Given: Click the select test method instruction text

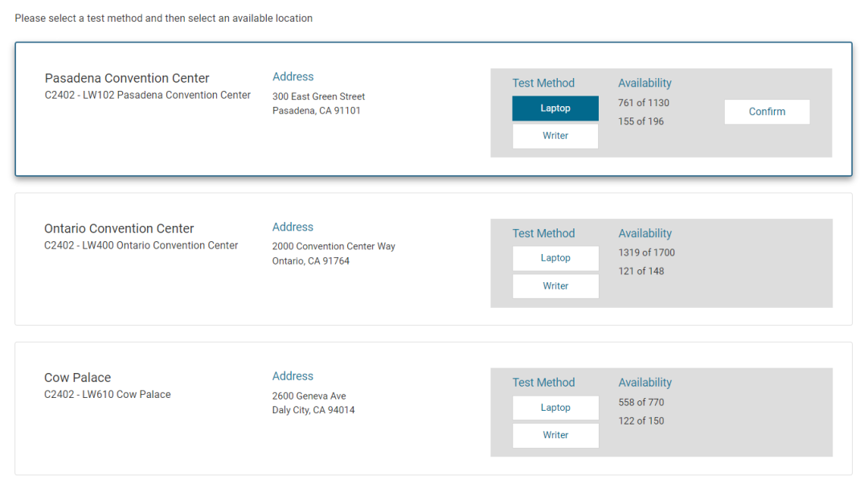Looking at the screenshot, I should tap(164, 18).
